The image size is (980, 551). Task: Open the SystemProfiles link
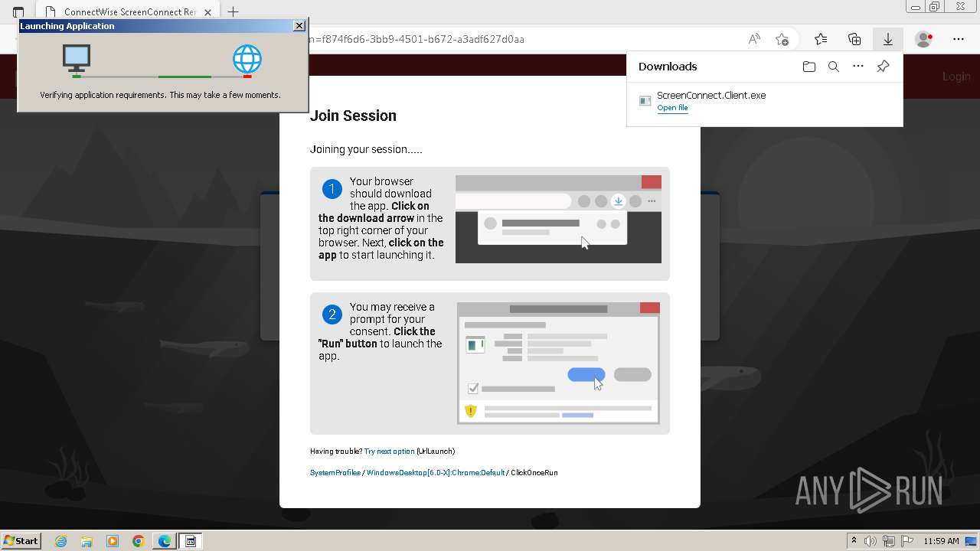pyautogui.click(x=335, y=473)
